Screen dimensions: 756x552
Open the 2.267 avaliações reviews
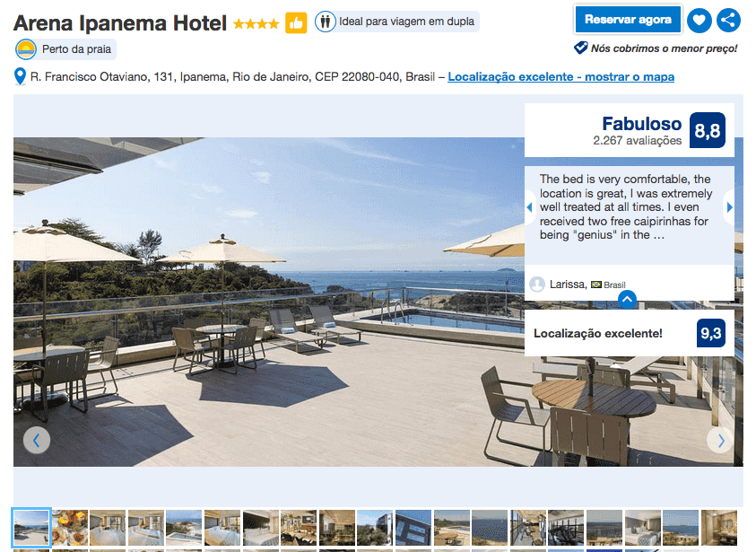(x=637, y=140)
